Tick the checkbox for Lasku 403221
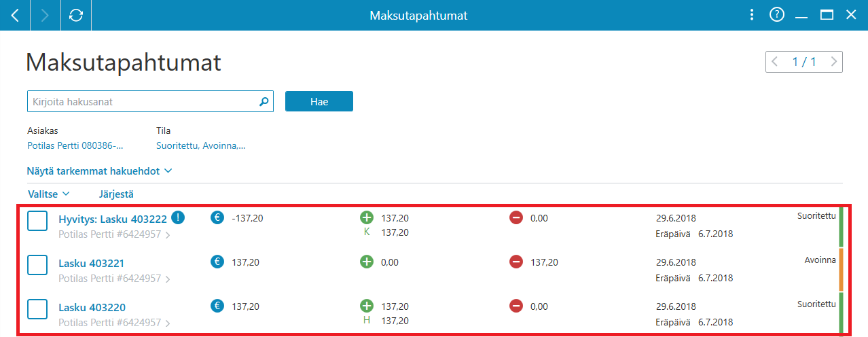 click(x=37, y=265)
